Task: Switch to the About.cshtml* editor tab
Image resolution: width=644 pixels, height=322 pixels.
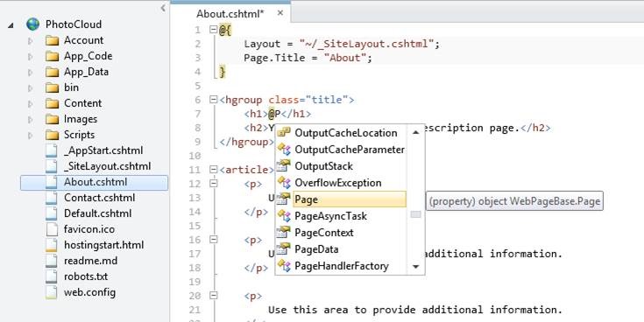Action: tap(230, 13)
